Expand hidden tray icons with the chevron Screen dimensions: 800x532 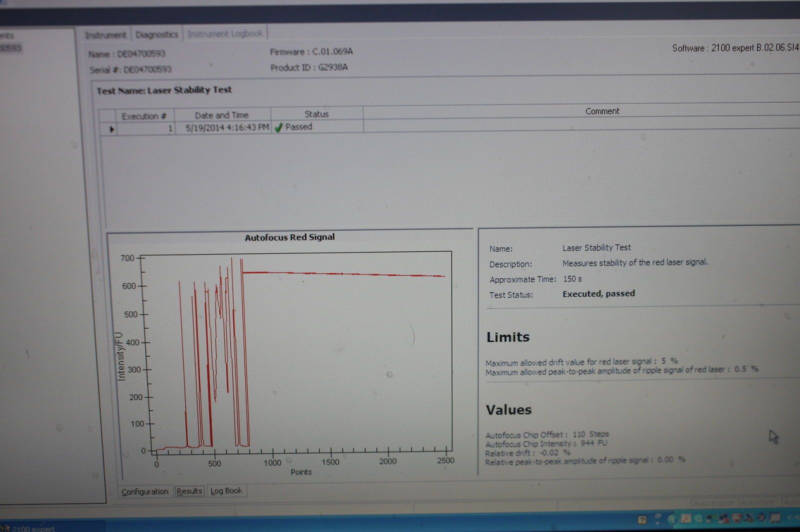click(x=672, y=519)
